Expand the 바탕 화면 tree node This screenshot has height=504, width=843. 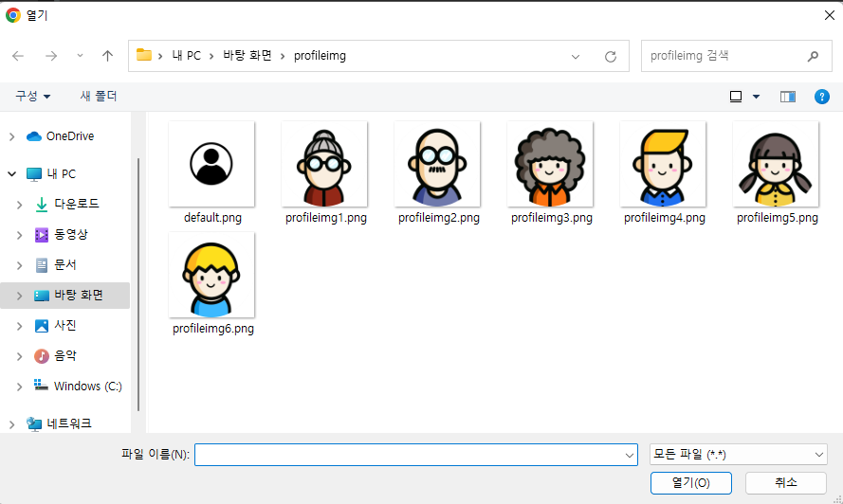pyautogui.click(x=19, y=297)
